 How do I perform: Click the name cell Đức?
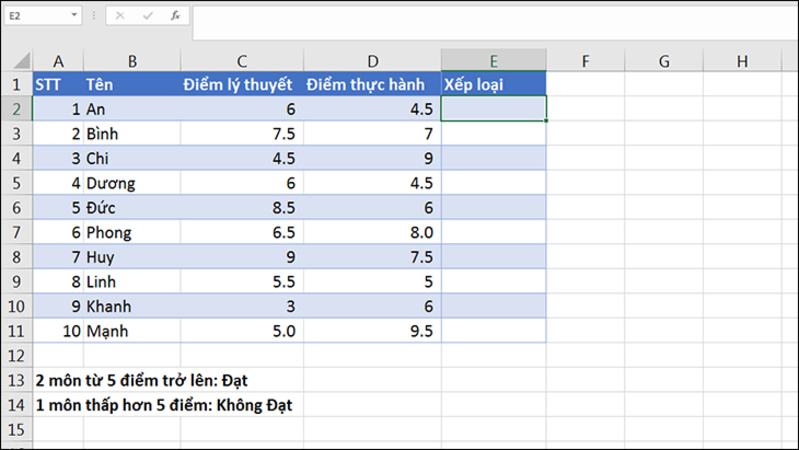pyautogui.click(x=132, y=207)
